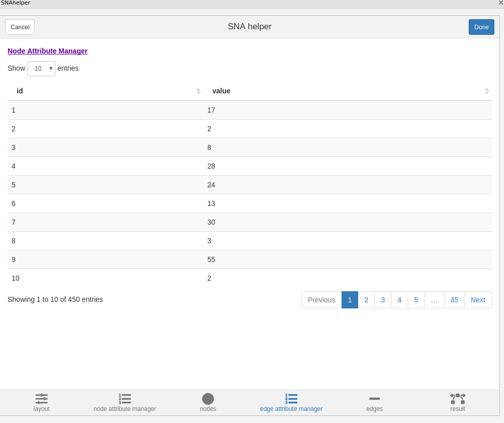Image resolution: width=504 pixels, height=423 pixels.
Task: Sort table by value column arrows
Action: pyautogui.click(x=487, y=91)
